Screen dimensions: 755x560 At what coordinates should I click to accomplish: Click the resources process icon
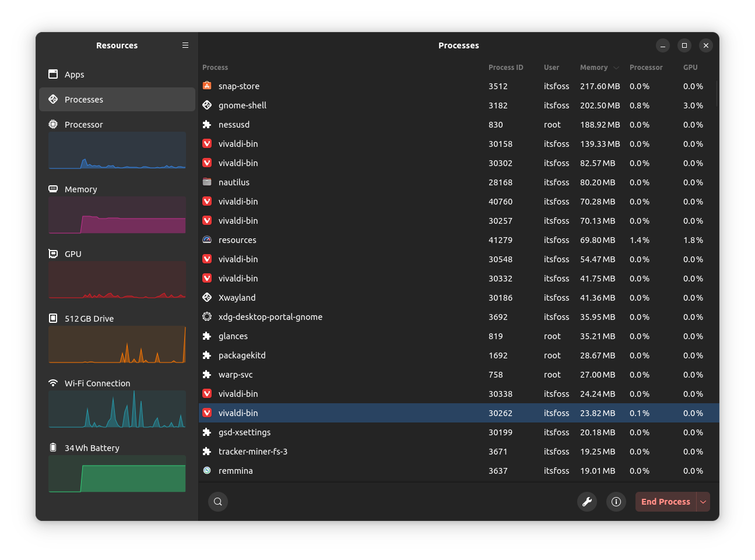pyautogui.click(x=207, y=240)
